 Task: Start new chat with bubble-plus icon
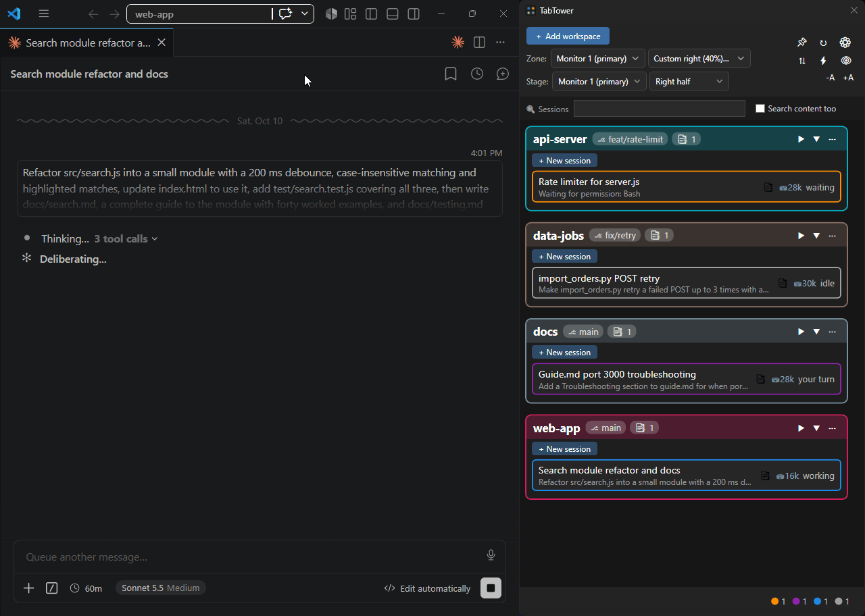coord(502,74)
